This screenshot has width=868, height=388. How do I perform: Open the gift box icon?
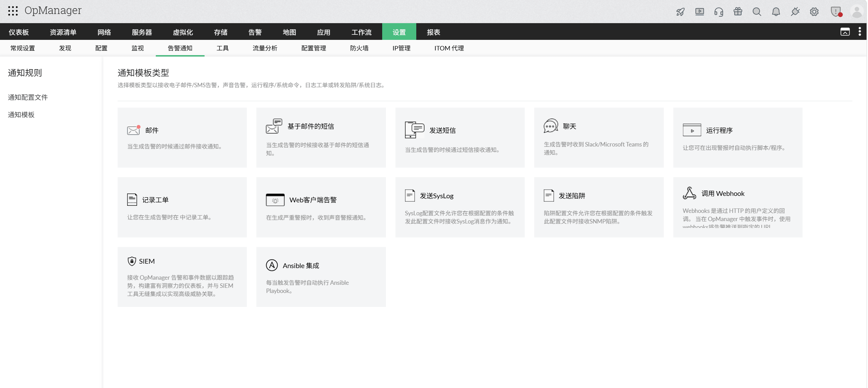737,12
